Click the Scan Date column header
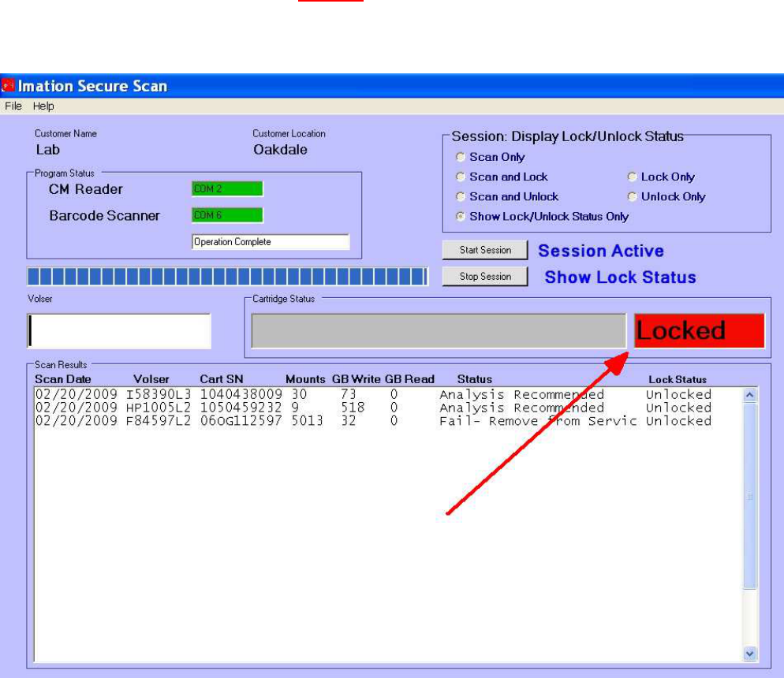Screen dimensions: 784x678 coord(63,379)
